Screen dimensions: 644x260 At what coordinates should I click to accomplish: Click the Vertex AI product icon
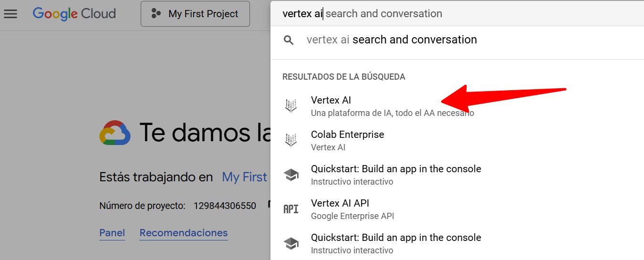(291, 106)
